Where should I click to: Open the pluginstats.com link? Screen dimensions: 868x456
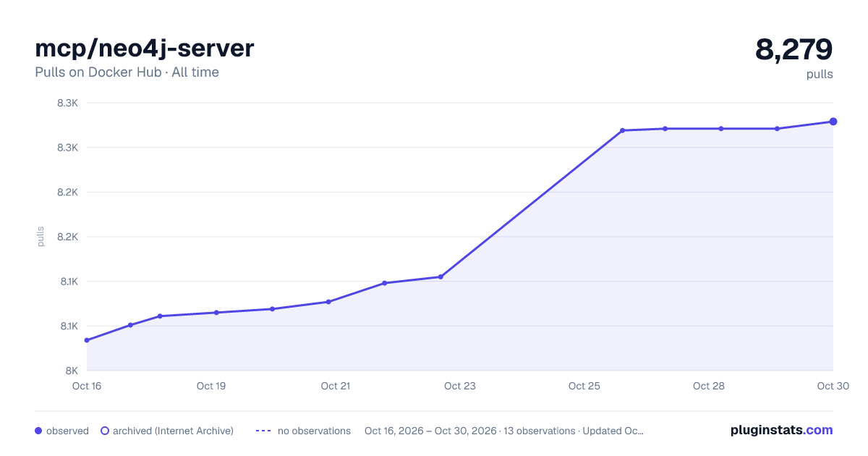(x=782, y=430)
